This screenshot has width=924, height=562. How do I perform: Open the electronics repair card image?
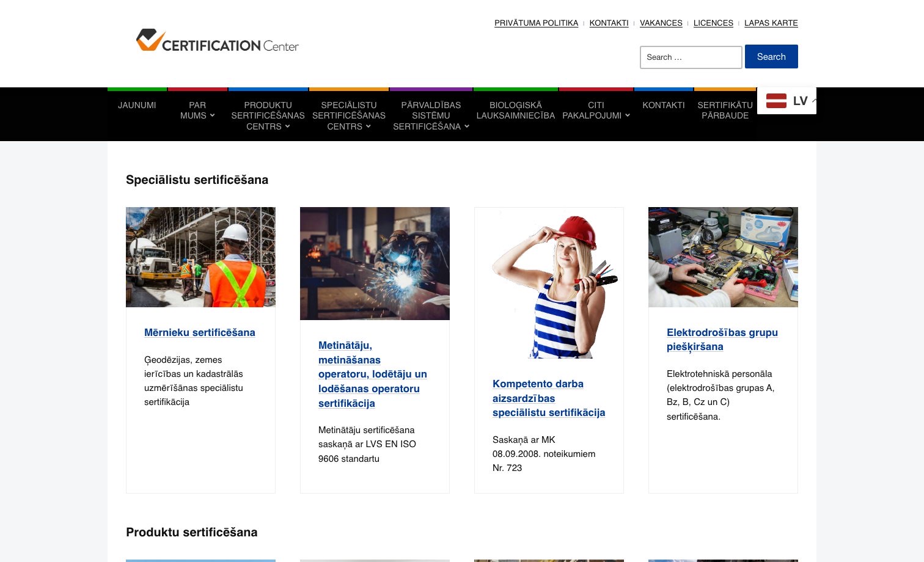click(x=723, y=257)
